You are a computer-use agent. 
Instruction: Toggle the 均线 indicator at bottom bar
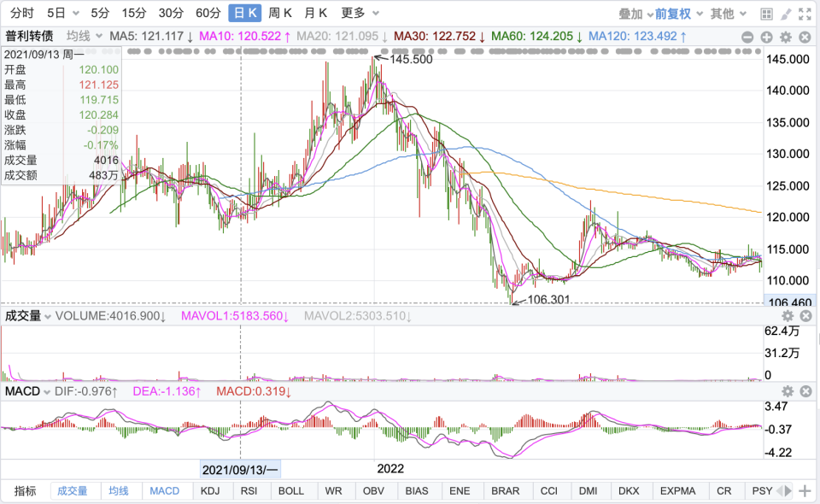click(x=118, y=491)
